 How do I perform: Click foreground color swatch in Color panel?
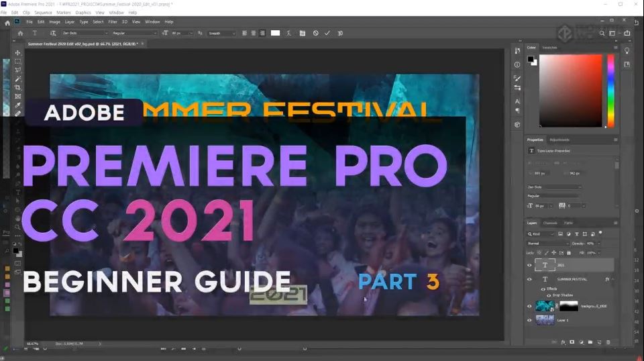coord(531,60)
